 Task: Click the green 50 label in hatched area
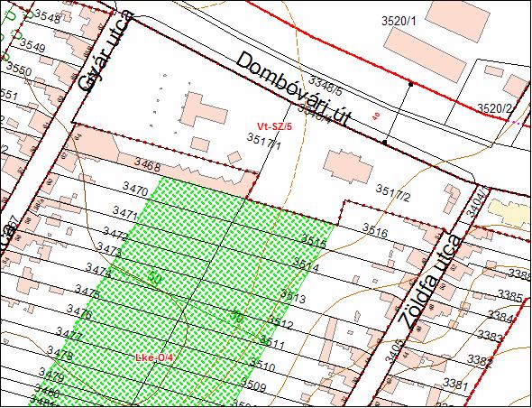pos(155,279)
